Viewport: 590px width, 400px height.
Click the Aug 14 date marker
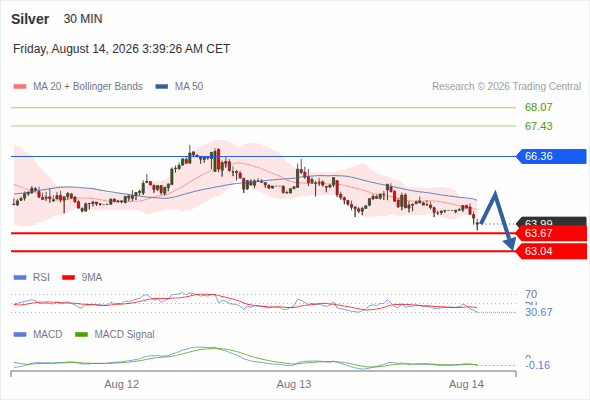466,384
